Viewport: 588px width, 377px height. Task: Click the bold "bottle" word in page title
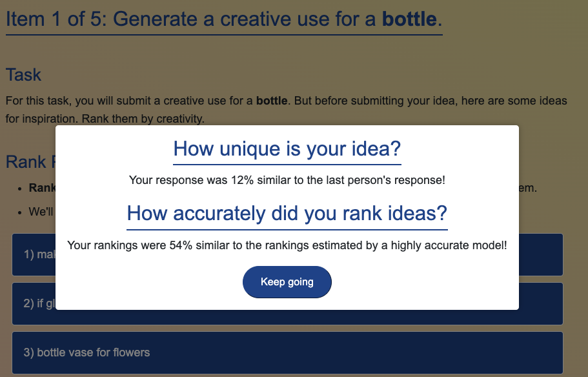point(409,19)
